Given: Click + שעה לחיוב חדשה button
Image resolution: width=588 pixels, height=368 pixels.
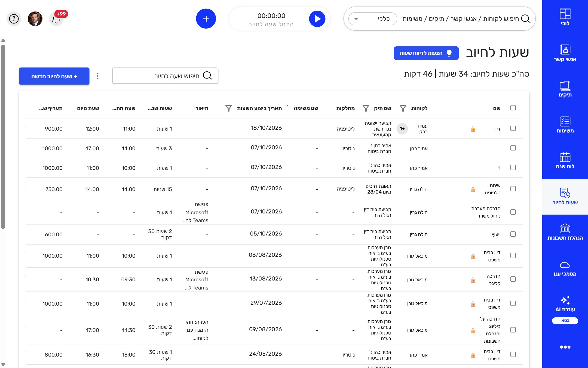Looking at the screenshot, I should [54, 76].
